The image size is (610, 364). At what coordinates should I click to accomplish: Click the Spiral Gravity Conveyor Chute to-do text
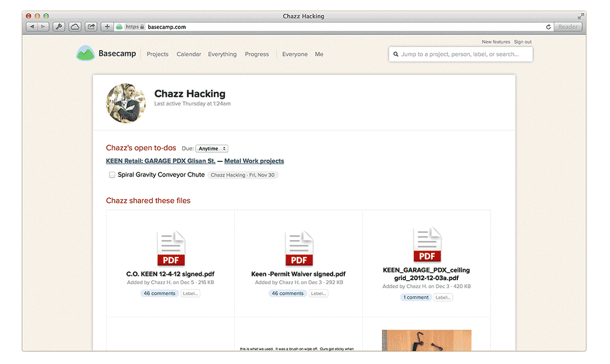[x=161, y=175]
